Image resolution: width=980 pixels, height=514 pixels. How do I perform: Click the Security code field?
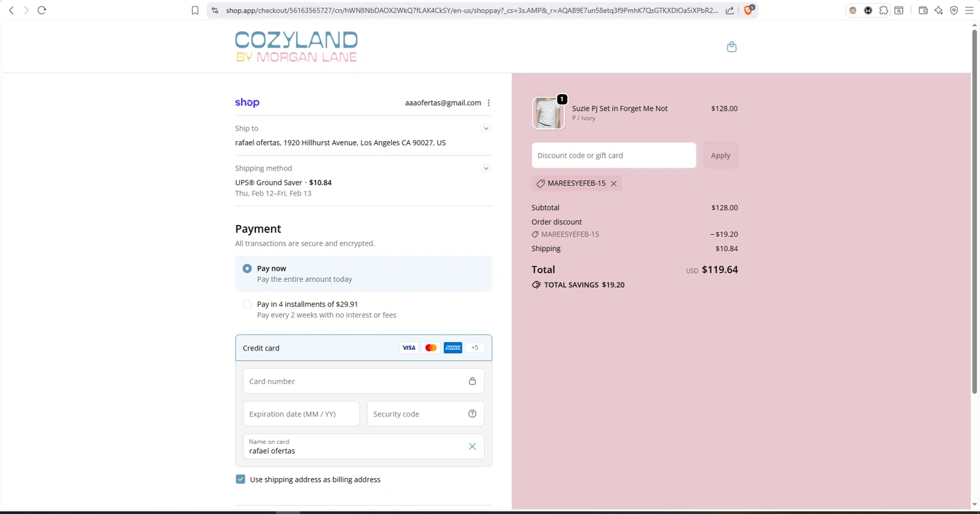[426, 414]
